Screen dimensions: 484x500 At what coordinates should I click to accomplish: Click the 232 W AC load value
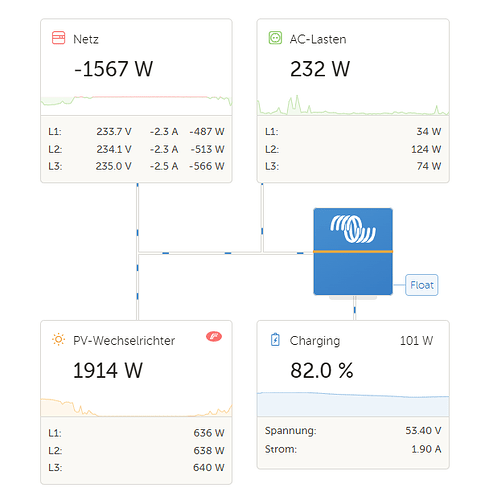(x=320, y=69)
